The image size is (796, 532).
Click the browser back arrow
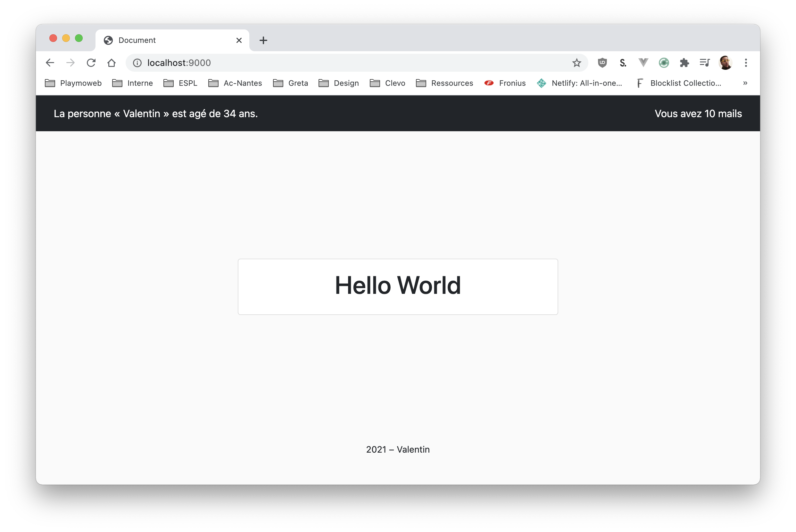click(x=50, y=63)
